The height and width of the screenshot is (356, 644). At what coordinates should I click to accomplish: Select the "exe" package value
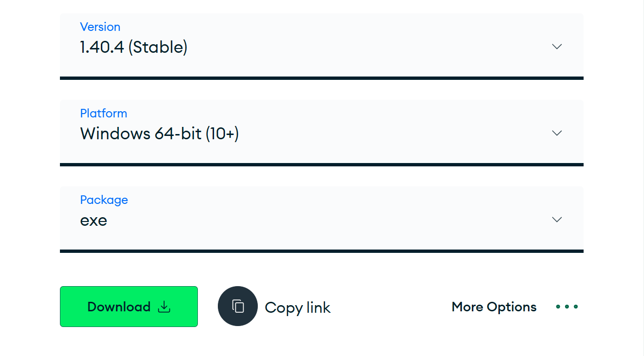94,221
